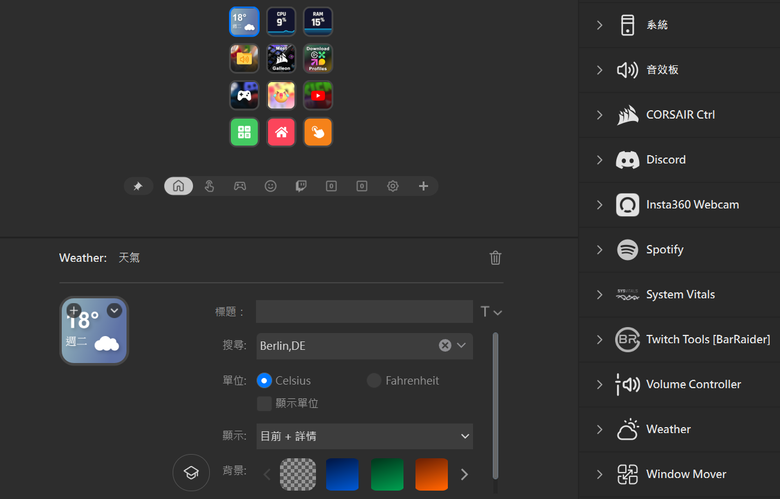Screen dimensions: 780x499
Task: Select the yellow sound folder key
Action: (x=244, y=58)
